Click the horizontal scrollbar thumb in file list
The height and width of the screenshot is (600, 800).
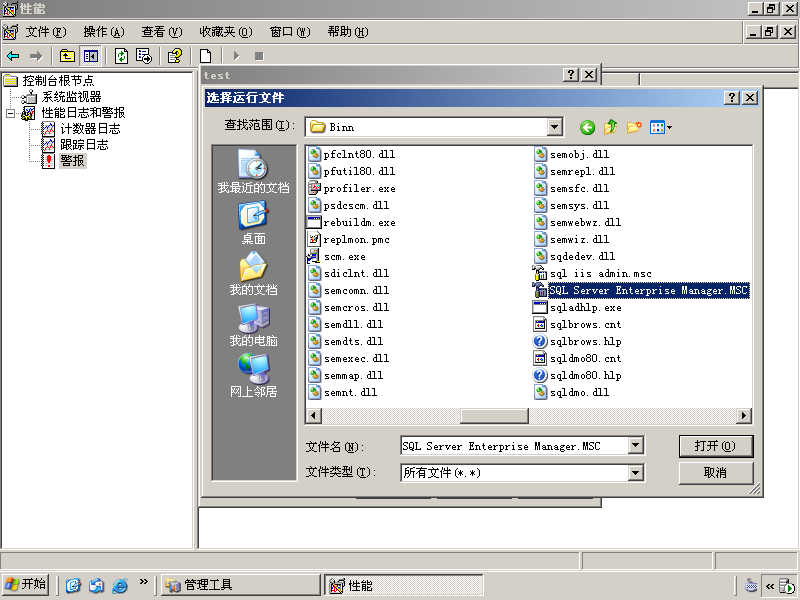click(x=494, y=416)
